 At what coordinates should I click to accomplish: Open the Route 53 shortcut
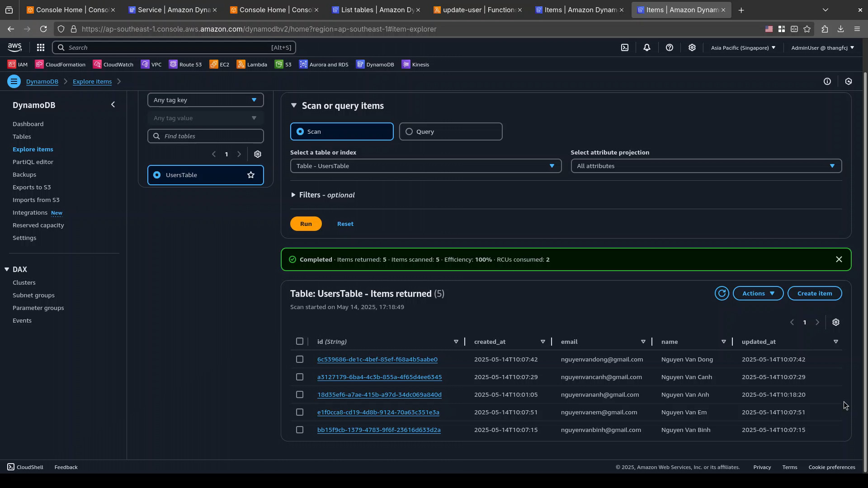click(x=185, y=64)
